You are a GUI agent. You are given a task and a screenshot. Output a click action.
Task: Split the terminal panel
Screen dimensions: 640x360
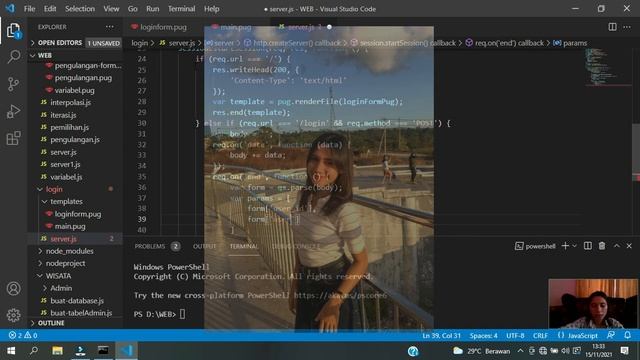coord(588,246)
